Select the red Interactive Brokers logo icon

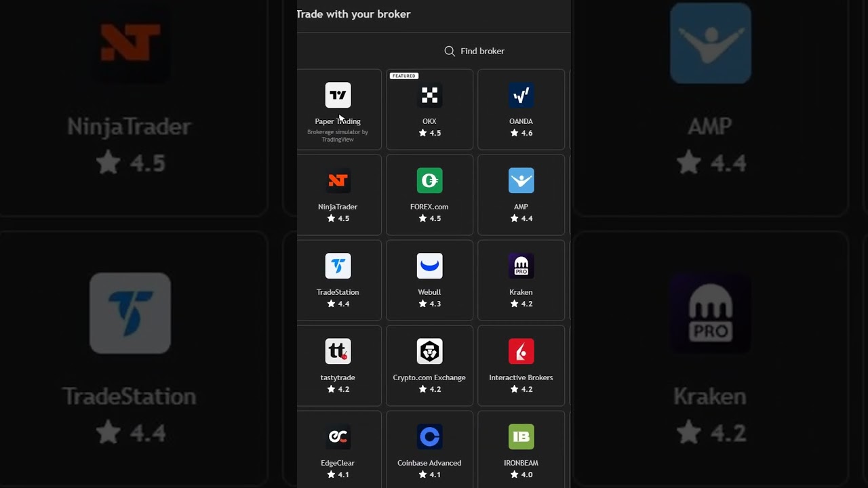click(x=521, y=352)
